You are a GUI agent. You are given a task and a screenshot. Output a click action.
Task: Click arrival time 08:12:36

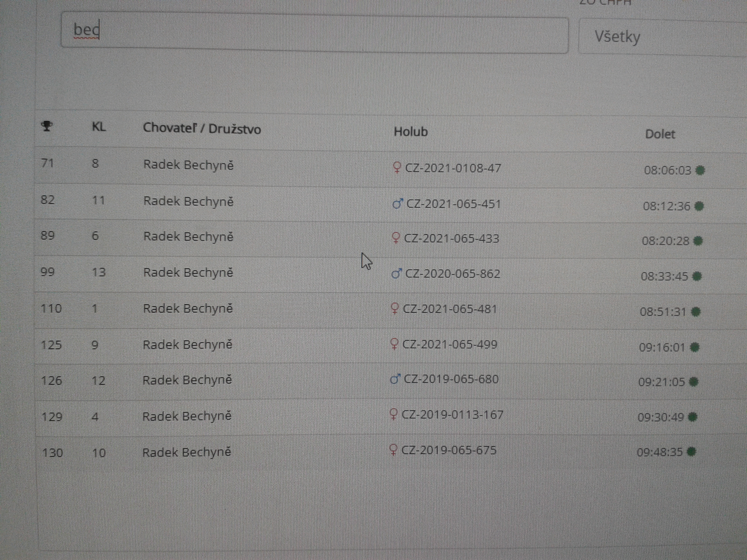(667, 206)
